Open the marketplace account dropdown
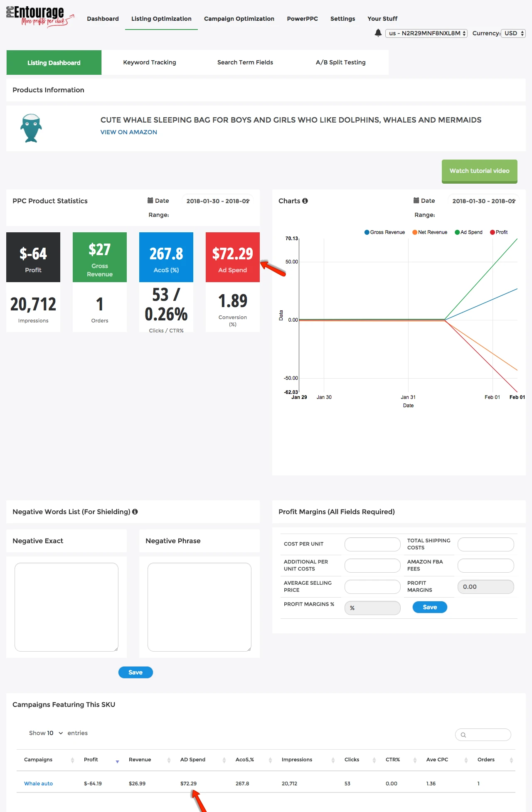Image resolution: width=532 pixels, height=812 pixels. [426, 33]
